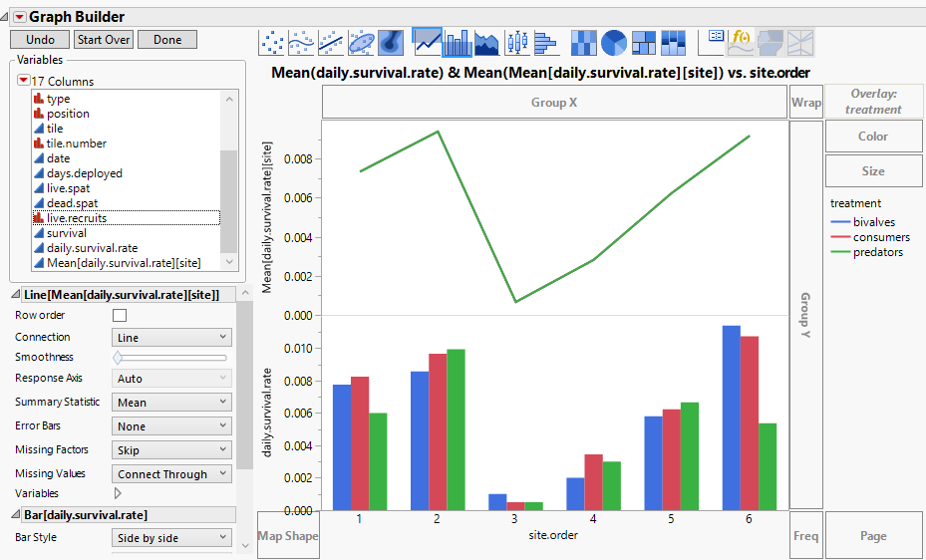Select the live.recruits column in Variables
This screenshot has height=560, width=926.
click(x=126, y=218)
